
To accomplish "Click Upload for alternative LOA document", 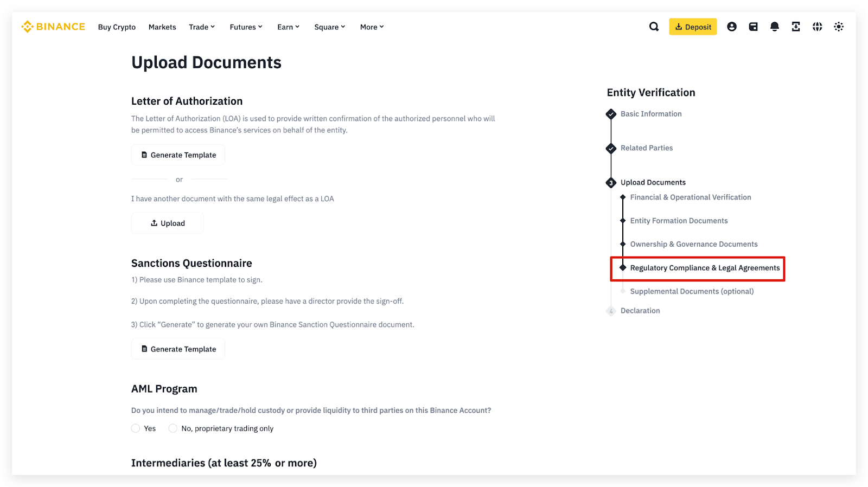I will click(167, 223).
